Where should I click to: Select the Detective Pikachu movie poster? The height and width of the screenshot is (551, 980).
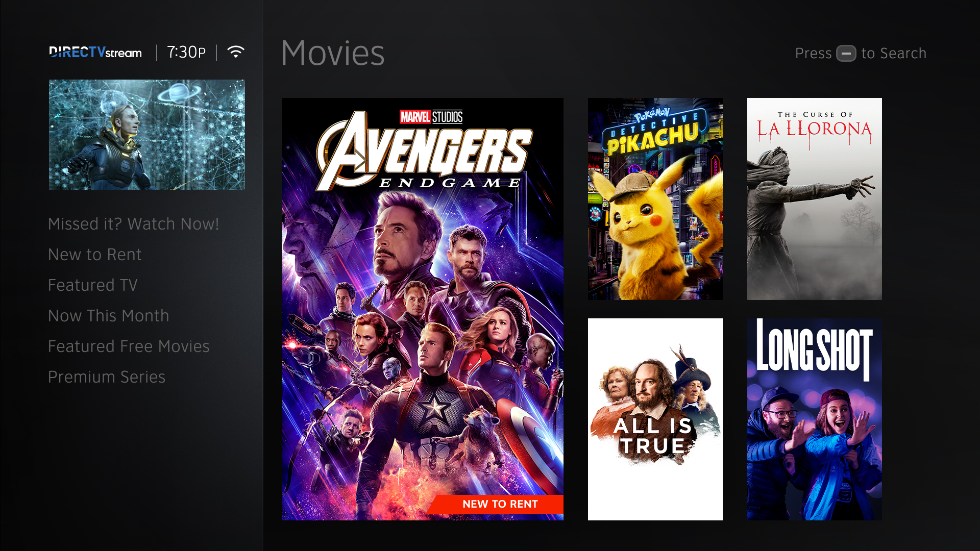pyautogui.click(x=655, y=199)
